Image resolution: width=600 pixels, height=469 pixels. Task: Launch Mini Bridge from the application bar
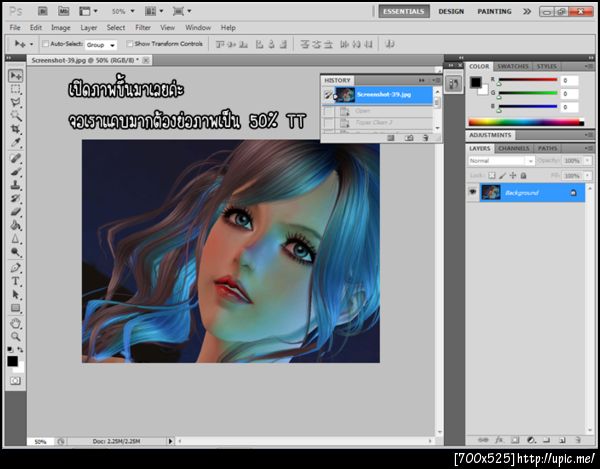64,11
